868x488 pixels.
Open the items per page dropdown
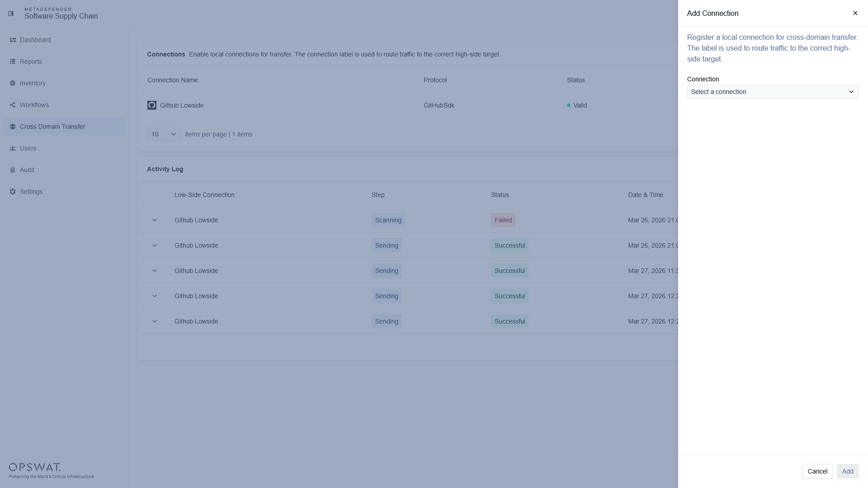click(164, 134)
